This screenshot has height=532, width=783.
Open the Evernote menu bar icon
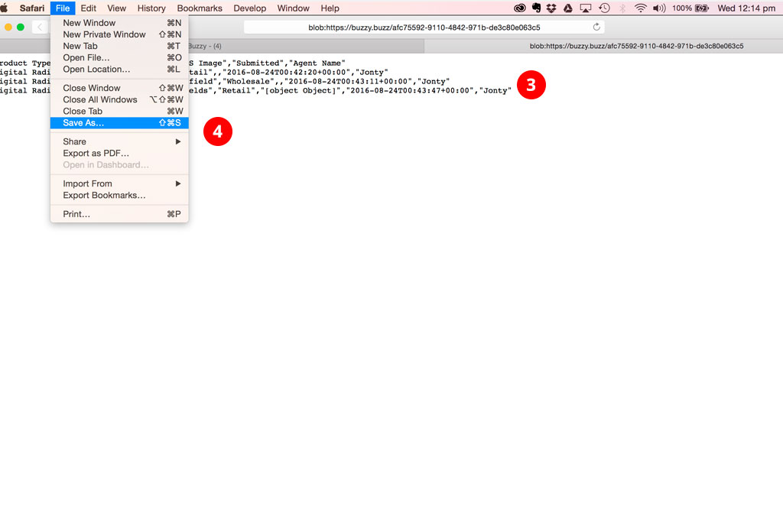pos(537,8)
